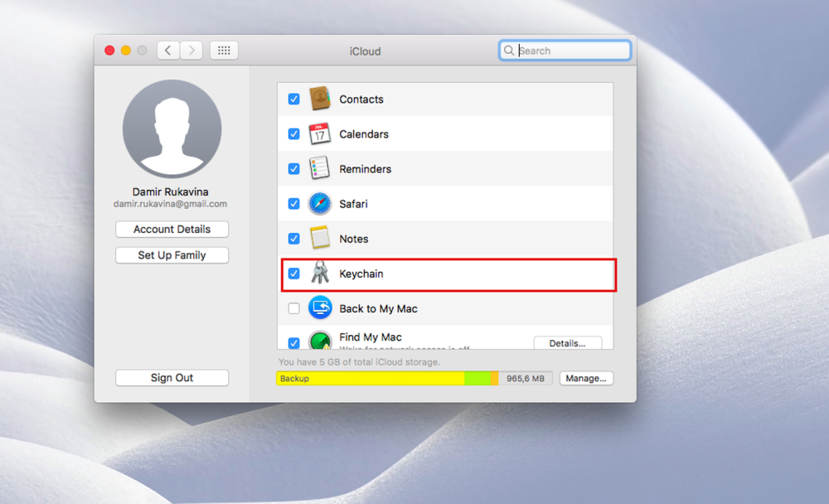The image size is (829, 504).
Task: Click the green storage bar segment
Action: click(x=478, y=378)
